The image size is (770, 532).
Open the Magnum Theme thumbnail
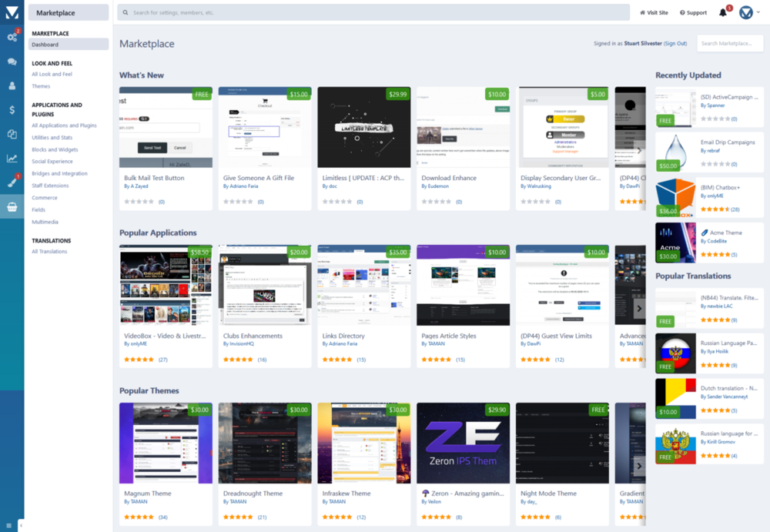tap(164, 443)
